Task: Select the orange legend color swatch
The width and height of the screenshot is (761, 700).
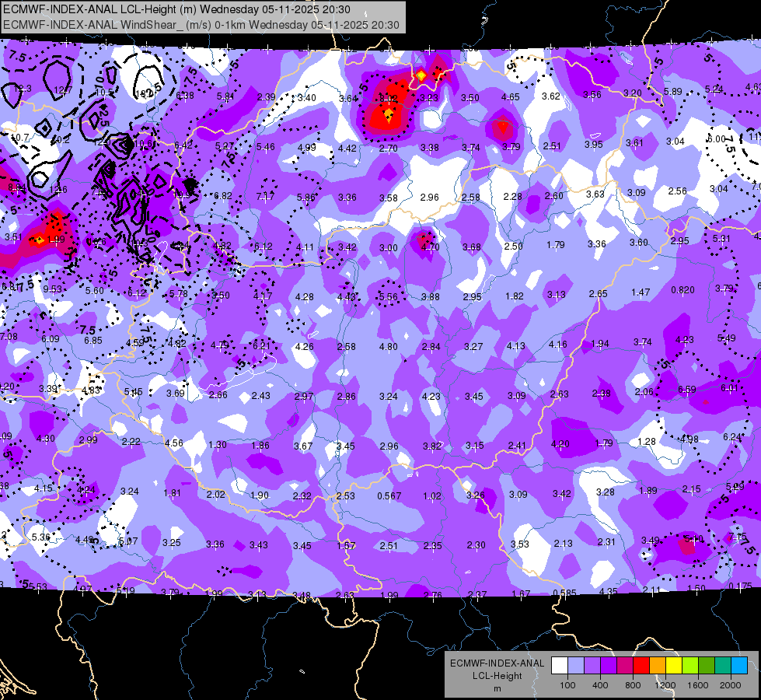Action: [x=658, y=665]
